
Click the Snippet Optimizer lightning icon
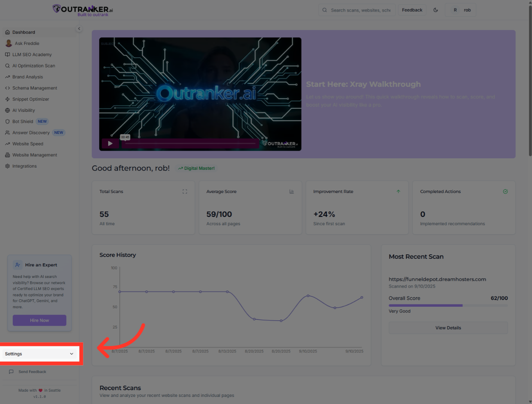click(x=7, y=99)
